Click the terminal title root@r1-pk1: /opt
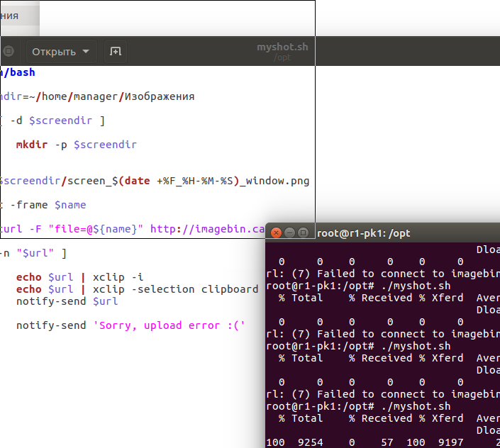Image resolution: width=500 pixels, height=448 pixels. click(364, 233)
